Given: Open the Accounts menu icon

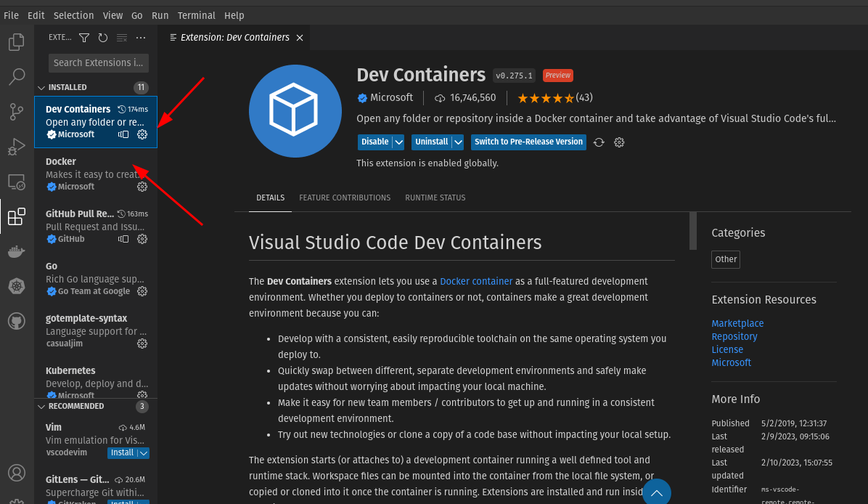Looking at the screenshot, I should point(17,473).
